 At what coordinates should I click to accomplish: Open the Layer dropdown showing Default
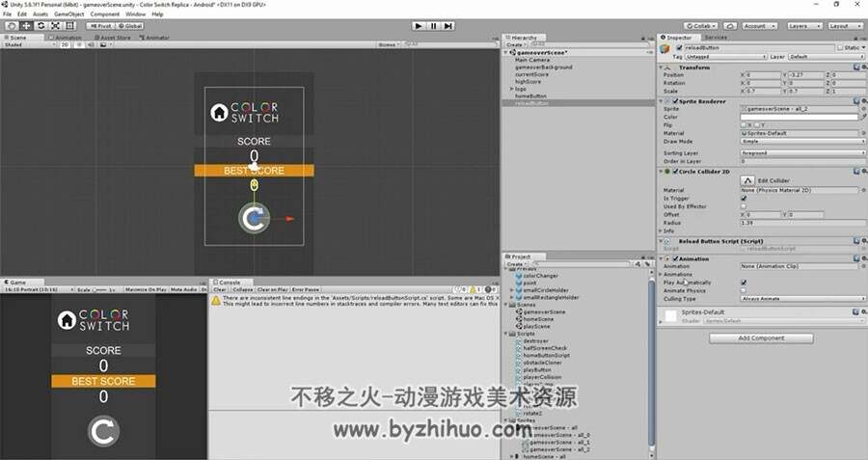click(826, 57)
